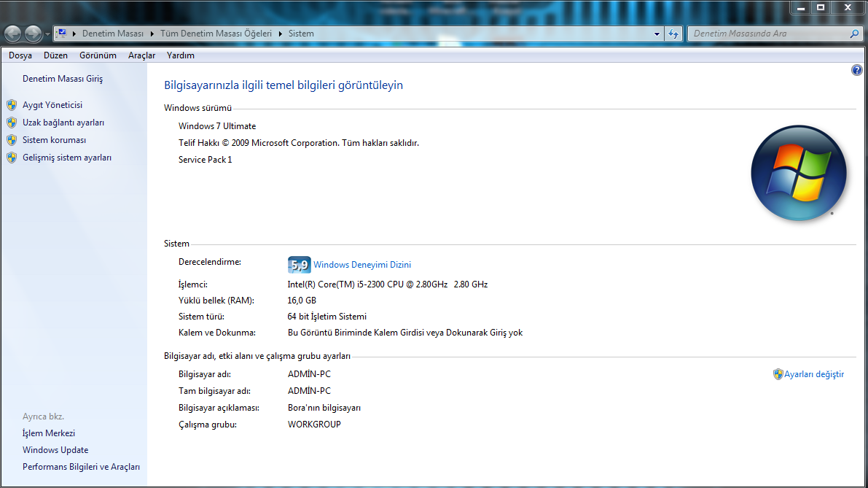Maximize the Sistem window
This screenshot has width=868, height=488.
tap(821, 8)
